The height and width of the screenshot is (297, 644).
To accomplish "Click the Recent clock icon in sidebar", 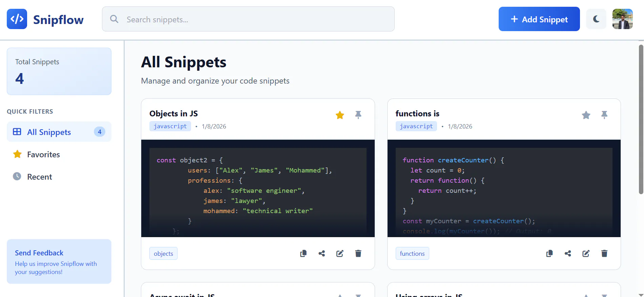I will [x=17, y=176].
